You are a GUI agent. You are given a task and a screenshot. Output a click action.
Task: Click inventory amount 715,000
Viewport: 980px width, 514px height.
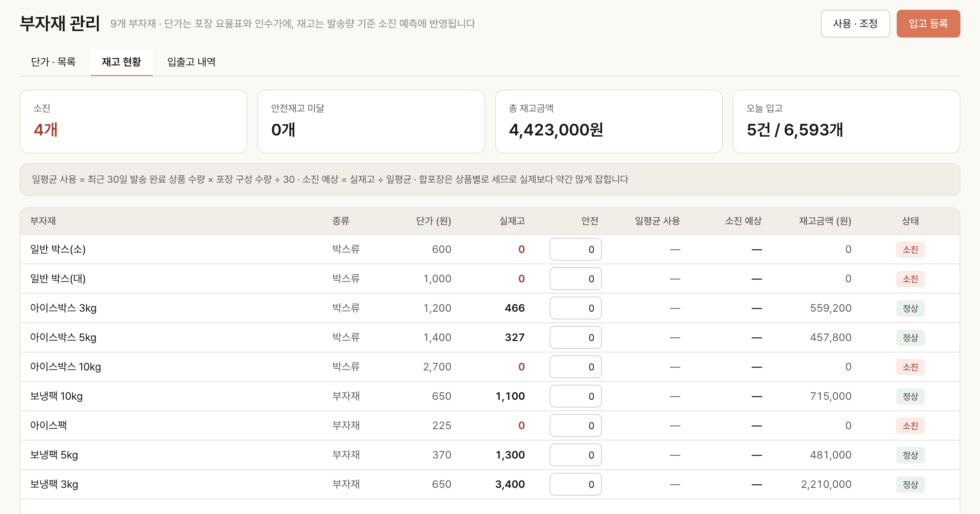pos(831,396)
